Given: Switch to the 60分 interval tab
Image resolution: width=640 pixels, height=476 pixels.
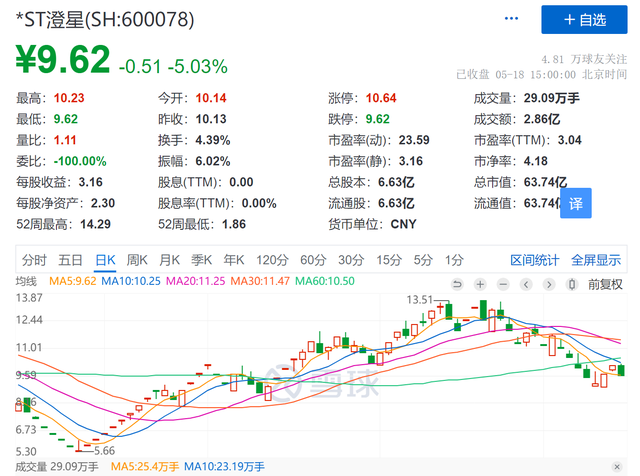Looking at the screenshot, I should [x=313, y=260].
